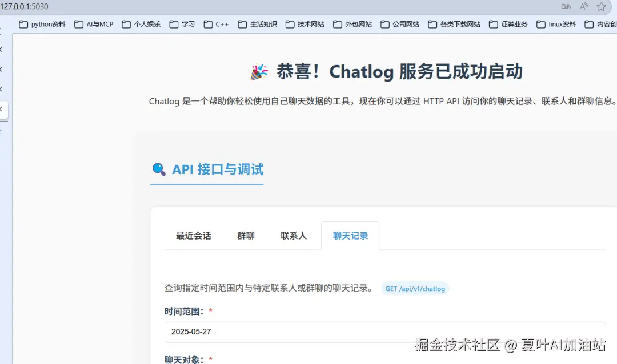Switch to the 联系人 tab

294,236
